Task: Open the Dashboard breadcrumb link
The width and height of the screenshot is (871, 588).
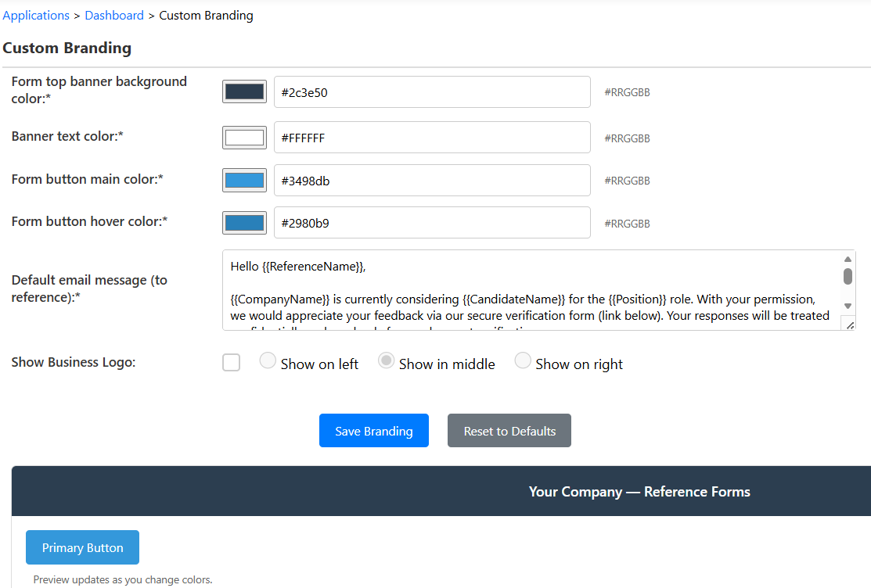Action: click(x=114, y=15)
